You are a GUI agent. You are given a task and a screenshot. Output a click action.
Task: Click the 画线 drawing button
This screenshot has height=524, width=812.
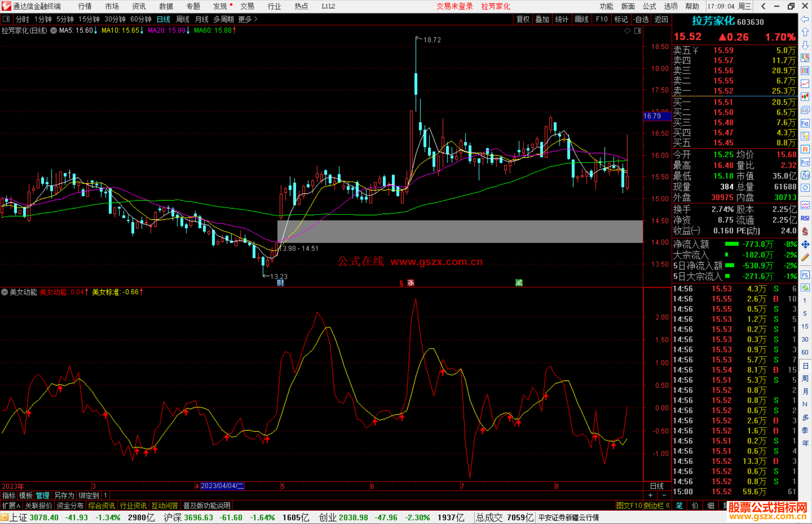point(581,19)
